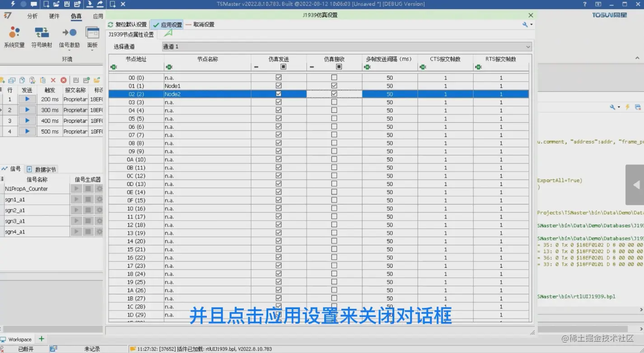This screenshot has height=353, width=644.
Task: Click the side panel left-arrow expander
Action: tap(636, 185)
